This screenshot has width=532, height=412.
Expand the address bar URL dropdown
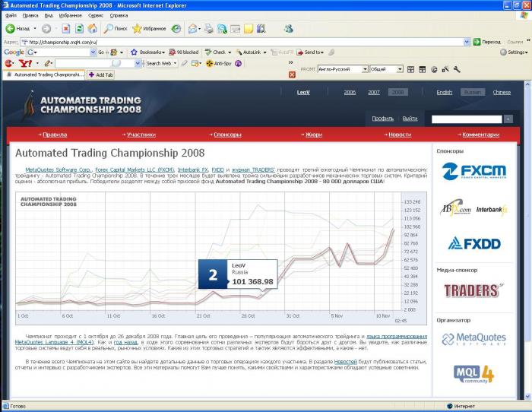[467, 42]
